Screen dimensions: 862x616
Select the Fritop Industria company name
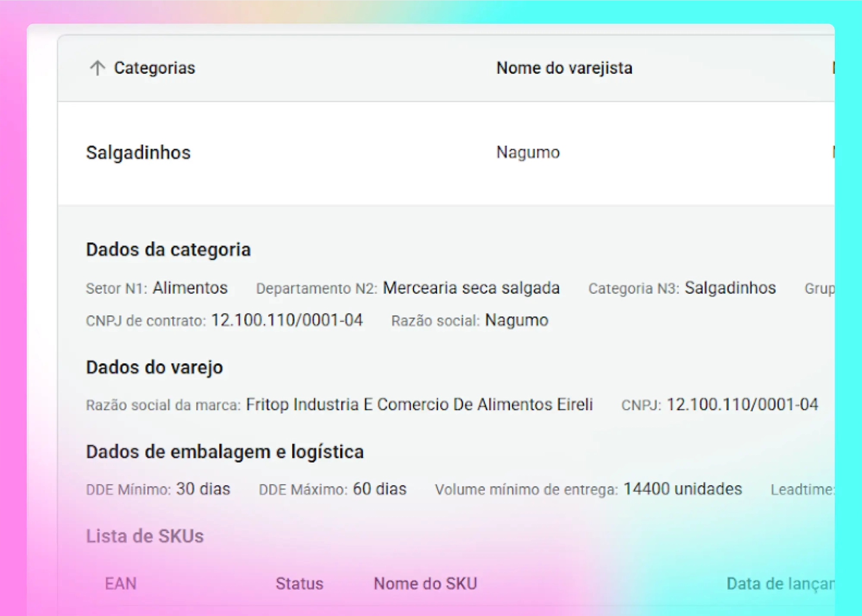click(419, 405)
